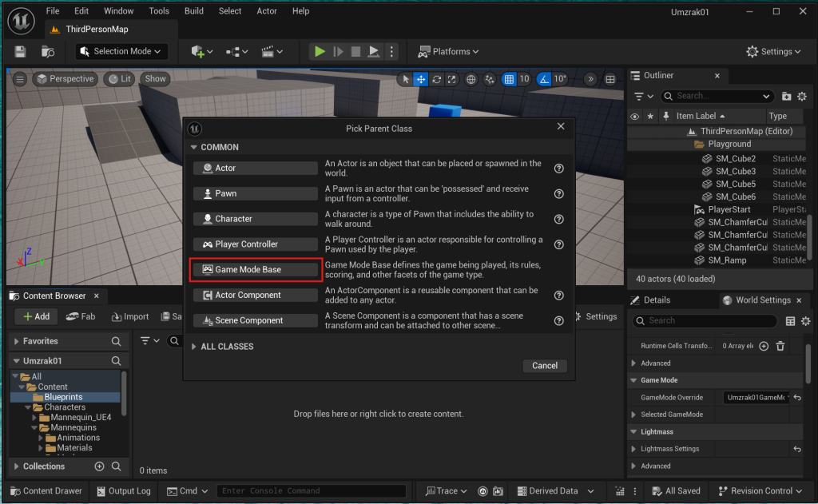This screenshot has width=818, height=504.
Task: Click the Stop simulation button in the toolbar
Action: [x=355, y=52]
